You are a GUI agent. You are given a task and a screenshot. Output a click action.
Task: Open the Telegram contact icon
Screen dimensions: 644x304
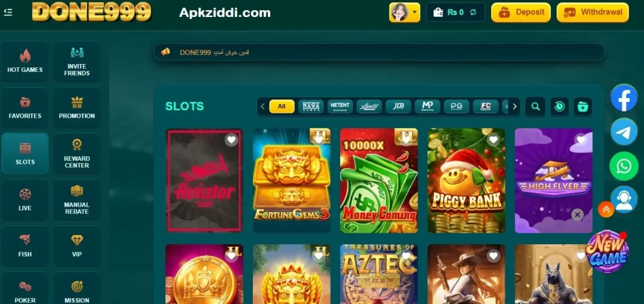click(624, 132)
